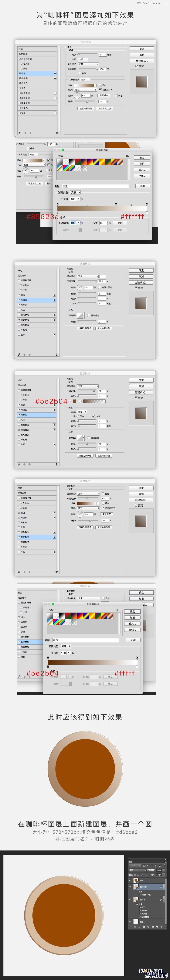Click the add layer mask icon
The width and height of the screenshot is (170, 980).
coord(144,927)
